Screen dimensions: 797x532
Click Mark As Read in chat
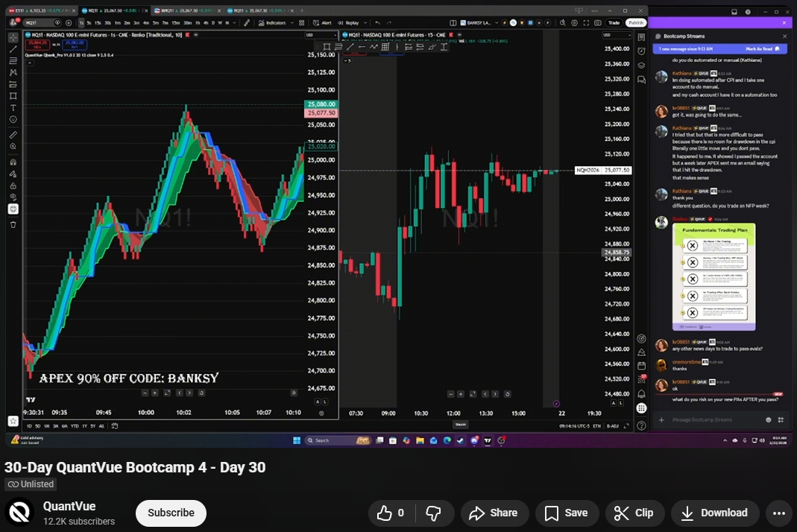coord(763,48)
